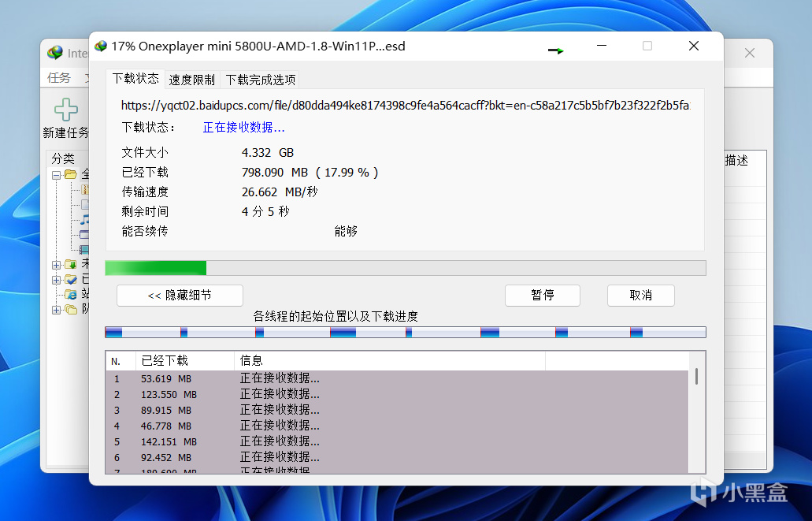Click the thread segments progress bar

point(405,333)
